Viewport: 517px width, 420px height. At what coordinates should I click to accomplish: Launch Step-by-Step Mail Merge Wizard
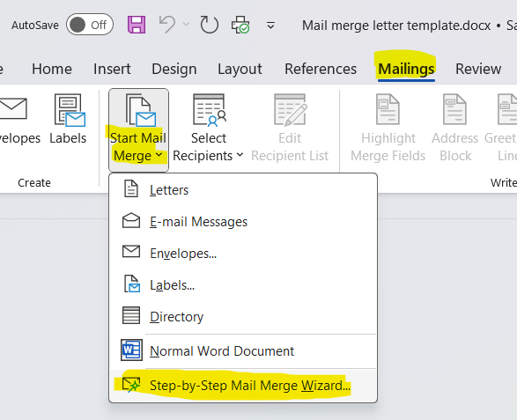click(x=243, y=385)
